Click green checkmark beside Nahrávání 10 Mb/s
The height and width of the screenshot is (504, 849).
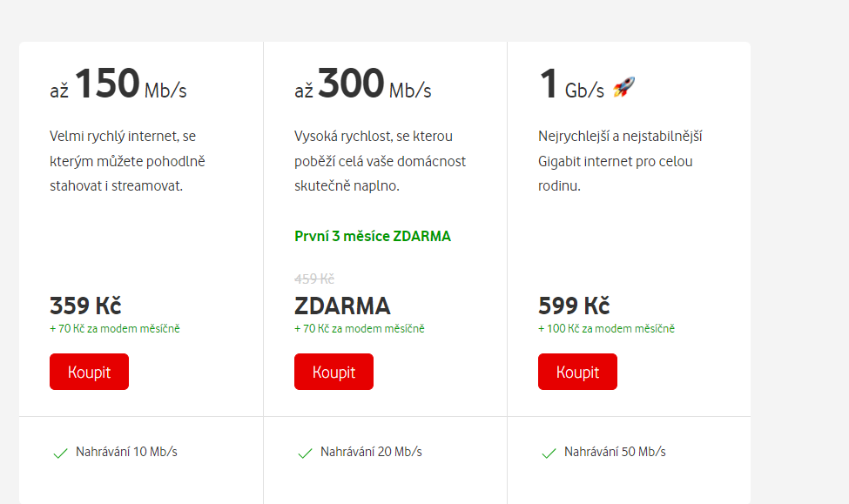(x=61, y=454)
